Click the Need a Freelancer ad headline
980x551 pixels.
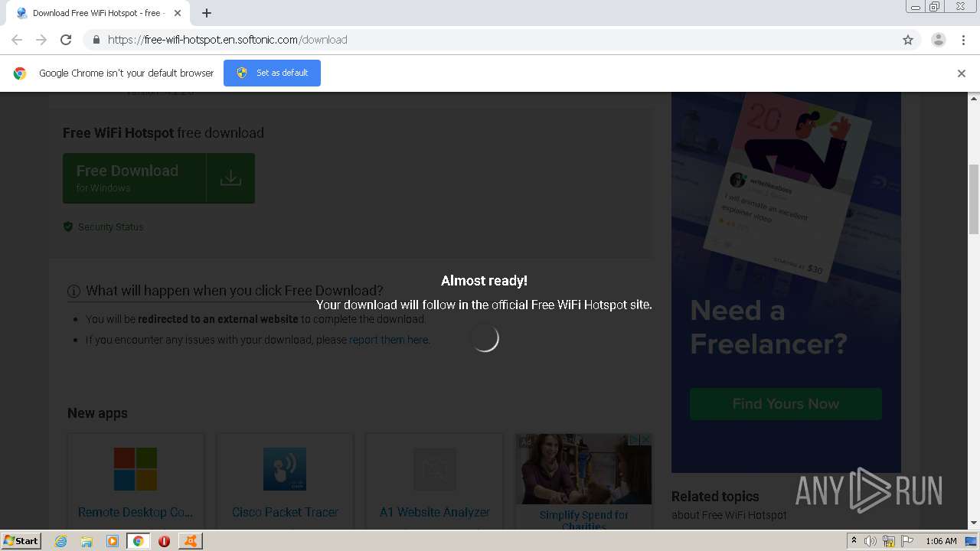pos(768,327)
